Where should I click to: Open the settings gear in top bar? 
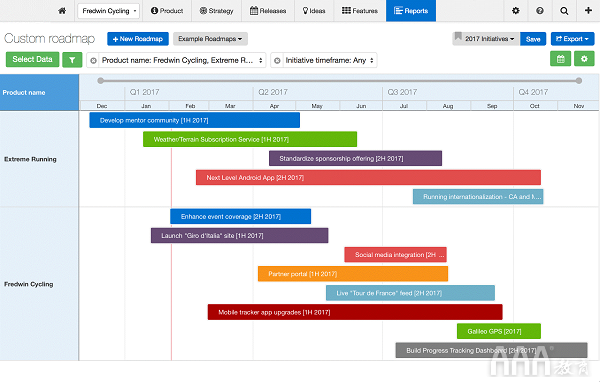[515, 11]
